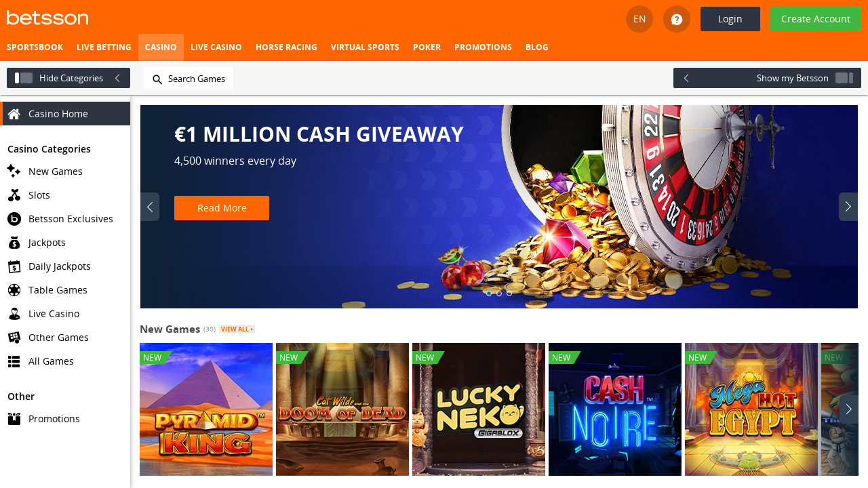Toggle Hide Categories switch
Image resolution: width=868 pixels, height=488 pixels.
pos(24,78)
